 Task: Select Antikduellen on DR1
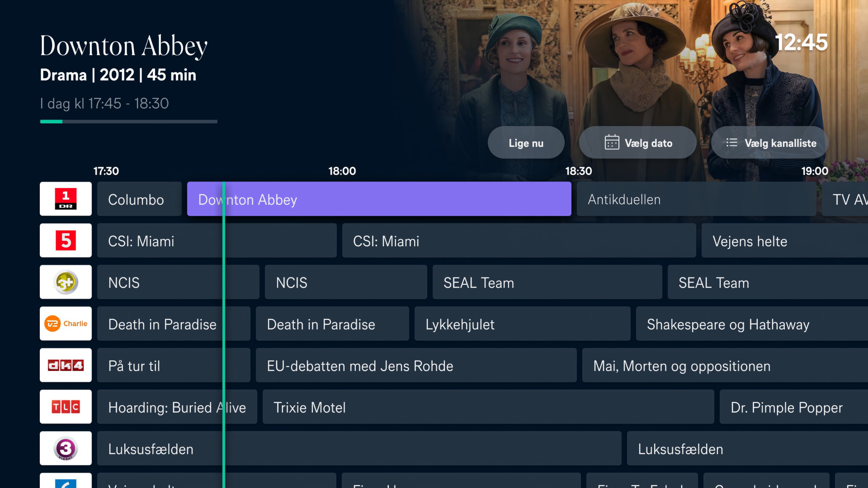click(696, 199)
